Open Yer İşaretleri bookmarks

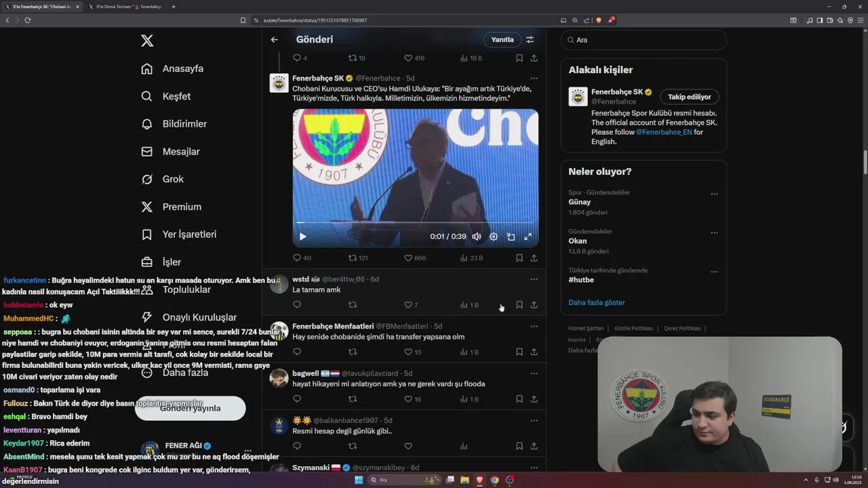click(178, 235)
